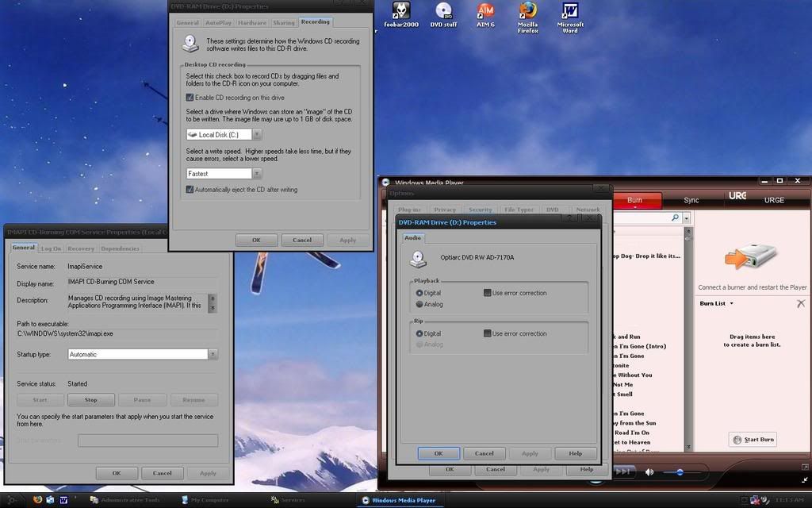Open the Local Disk (C:) drive dropdown
Screen dimensions: 812x508
pyautogui.click(x=256, y=135)
